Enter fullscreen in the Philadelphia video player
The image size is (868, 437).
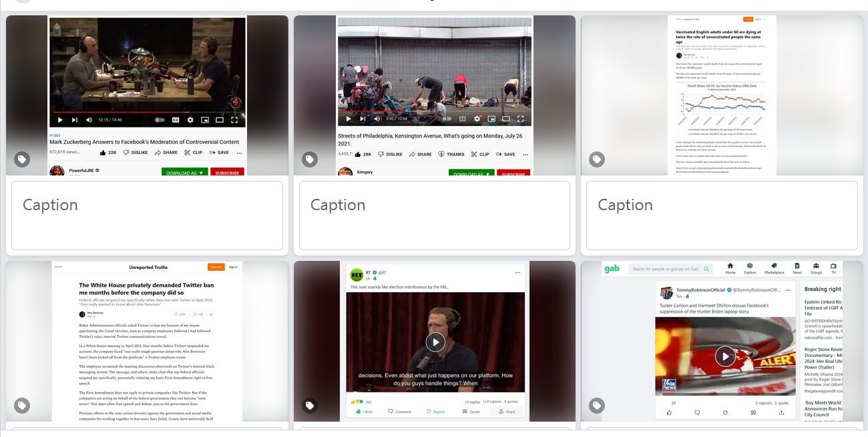point(521,119)
